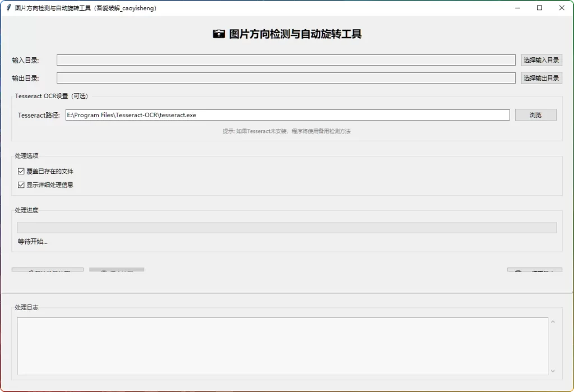Disable the 显示详细处理信息 checkbox
This screenshot has height=392, width=574.
[x=21, y=185]
